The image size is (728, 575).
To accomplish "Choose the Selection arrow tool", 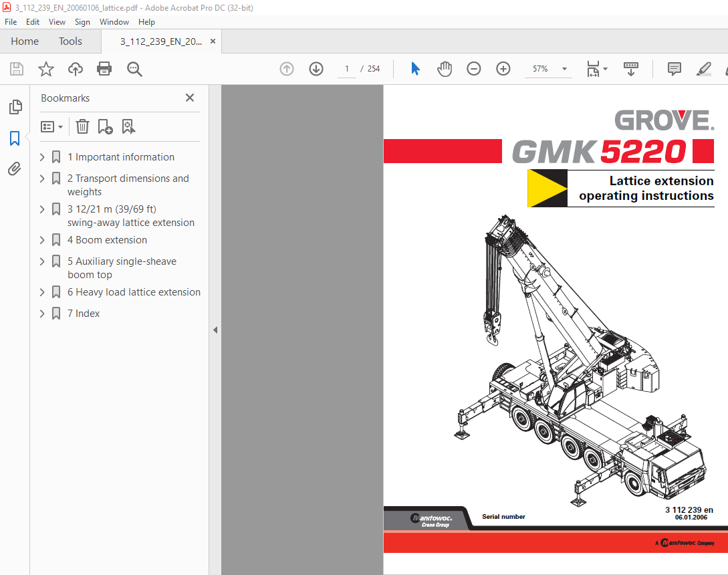I will (x=416, y=69).
